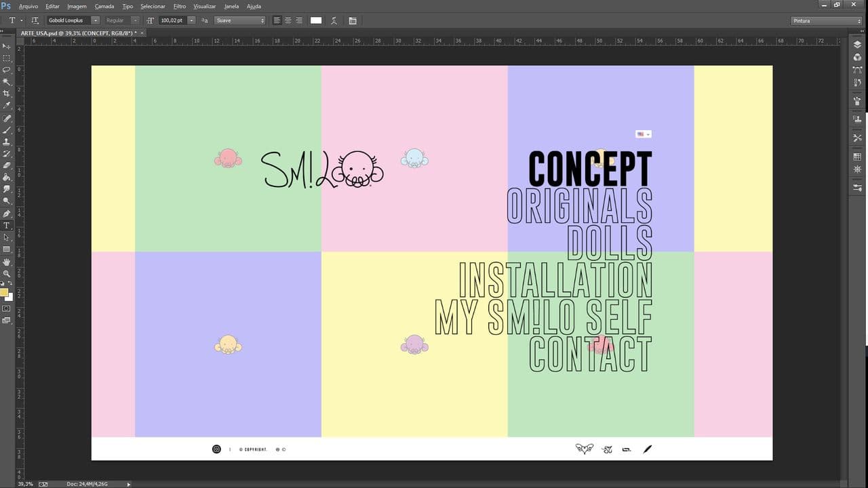Screen dimensions: 868x488
Task: Select the Brush tool
Action: pos(7,129)
